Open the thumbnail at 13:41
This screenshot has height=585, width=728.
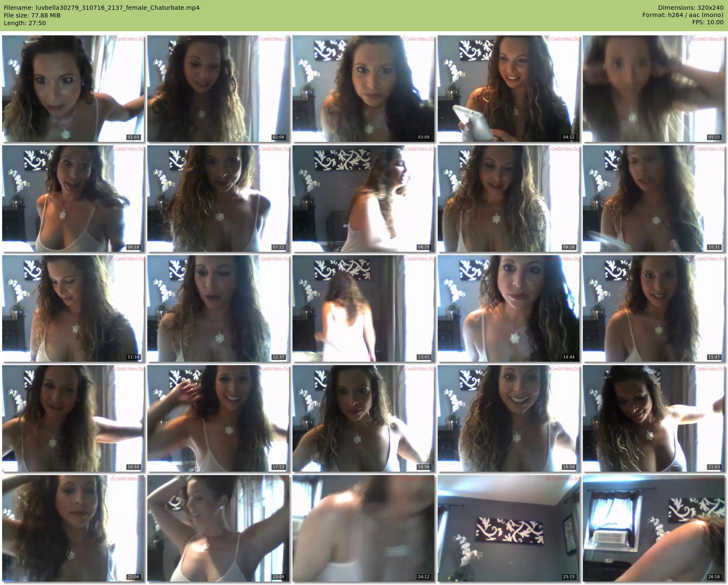tap(364, 308)
